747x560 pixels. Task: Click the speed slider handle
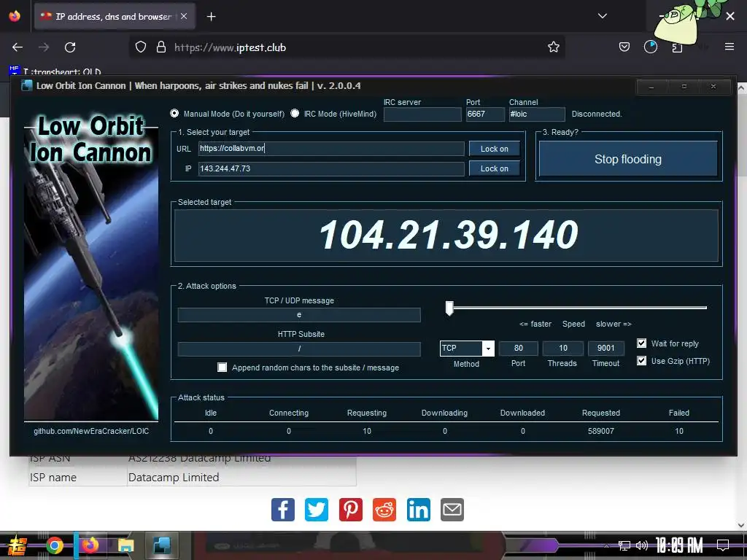tap(449, 308)
